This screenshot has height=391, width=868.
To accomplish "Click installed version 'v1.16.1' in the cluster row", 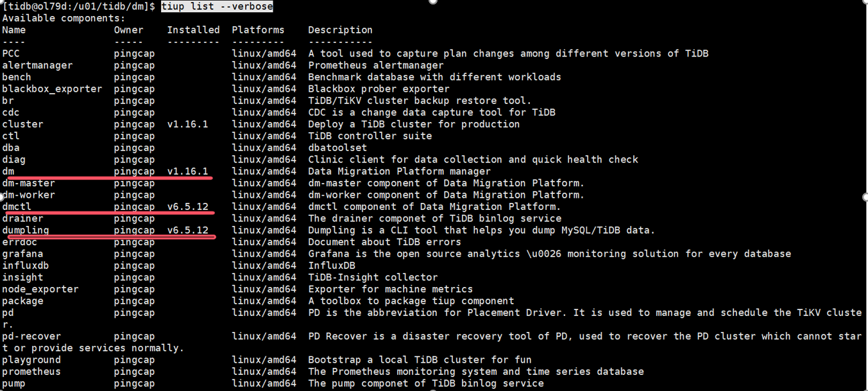I will 187,125.
